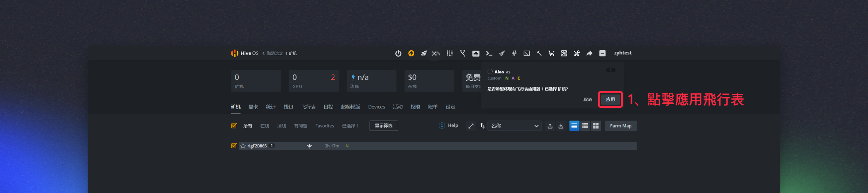Open the fan control icon
Viewport: 868px width, 193px height.
coord(564,53)
